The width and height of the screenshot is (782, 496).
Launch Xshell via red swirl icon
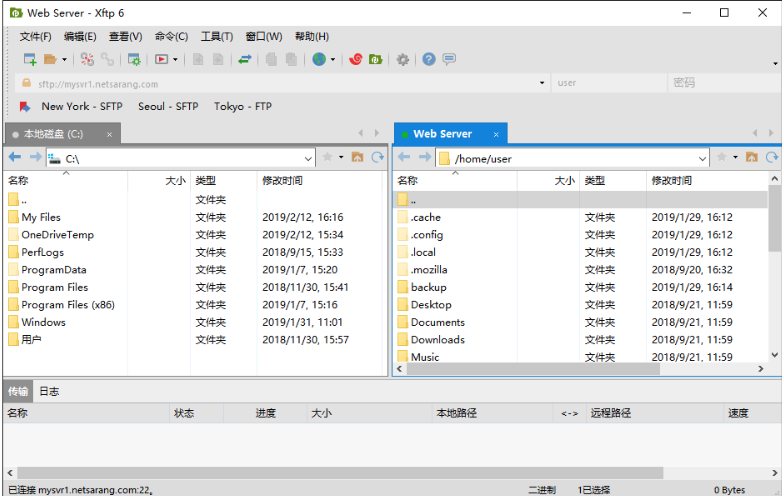pos(356,59)
